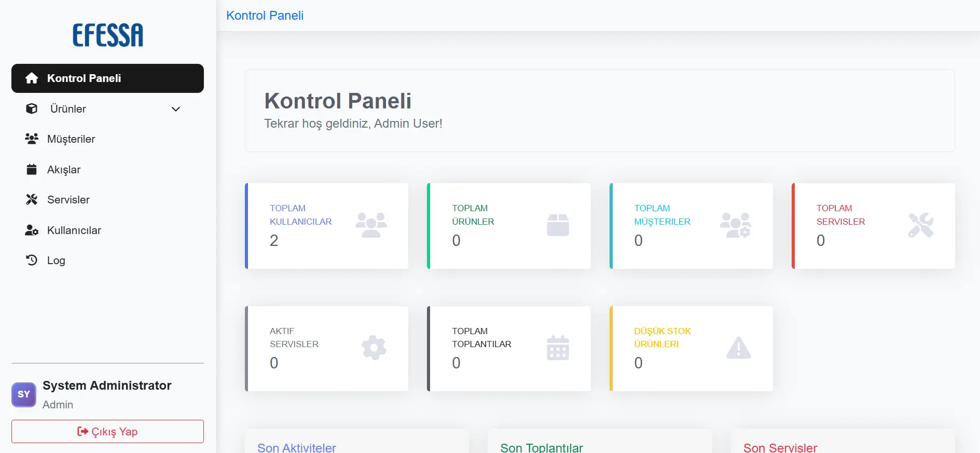
Task: Select the Toplam Servisler stat card
Action: pos(873,226)
